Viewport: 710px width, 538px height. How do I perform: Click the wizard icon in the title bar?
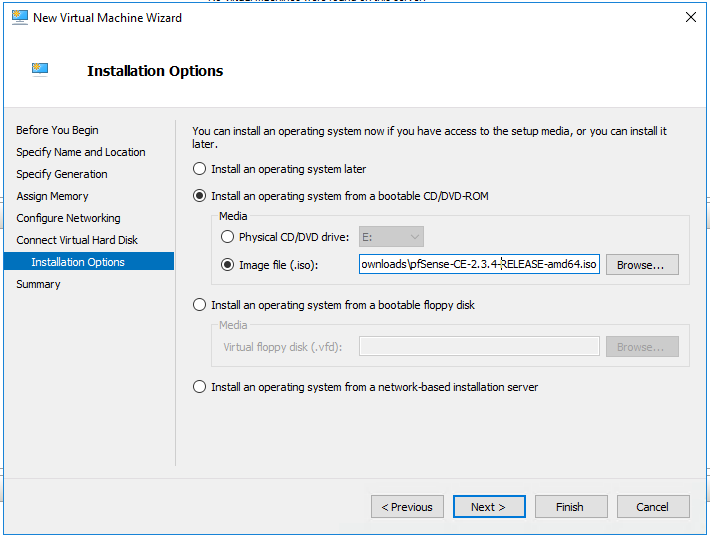click(x=19, y=18)
